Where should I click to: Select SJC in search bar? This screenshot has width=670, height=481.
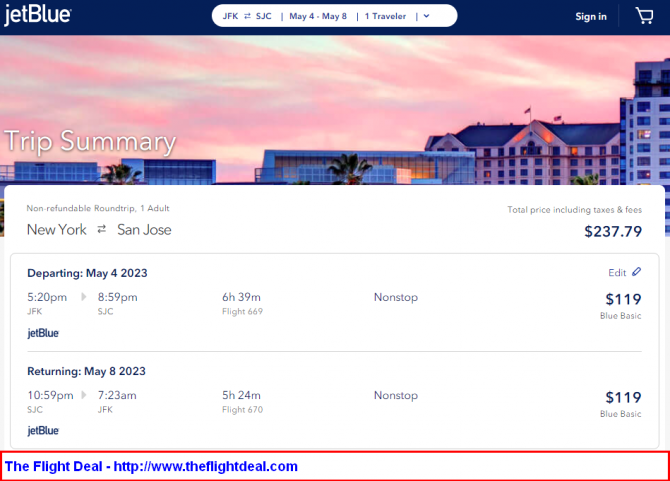pyautogui.click(x=264, y=16)
